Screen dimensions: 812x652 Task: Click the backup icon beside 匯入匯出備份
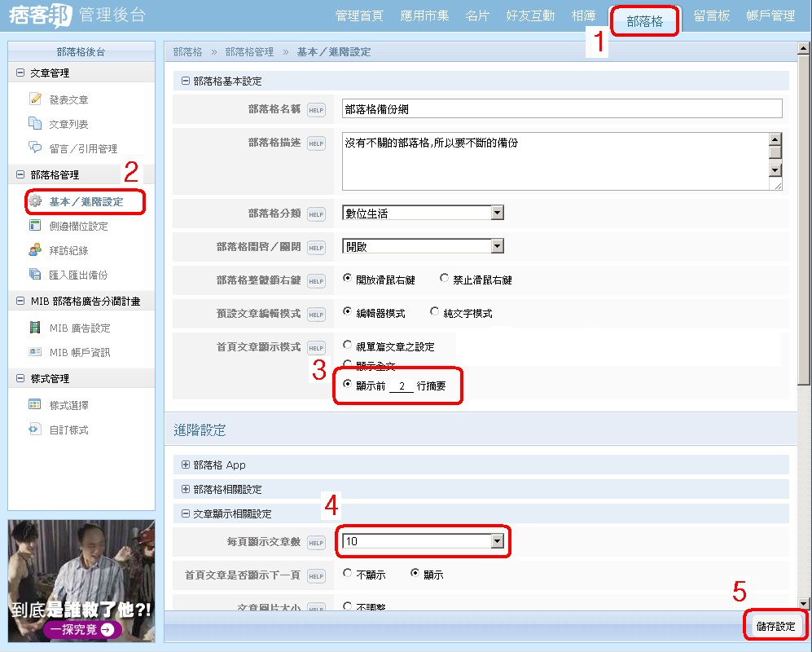(x=35, y=274)
